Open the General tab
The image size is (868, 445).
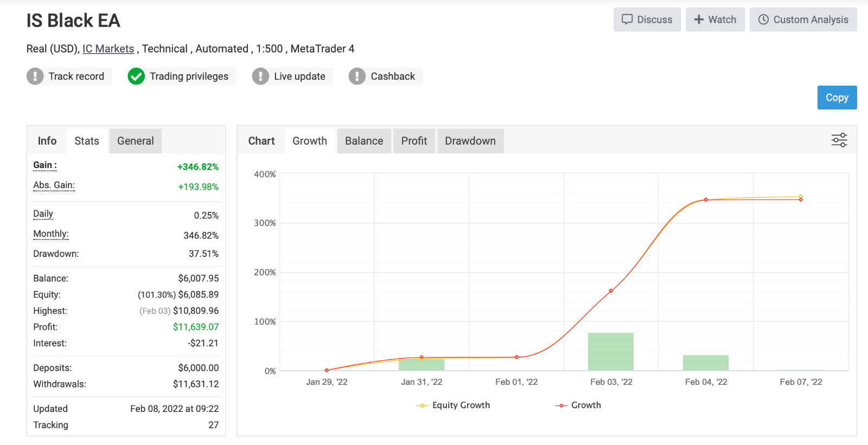point(136,141)
